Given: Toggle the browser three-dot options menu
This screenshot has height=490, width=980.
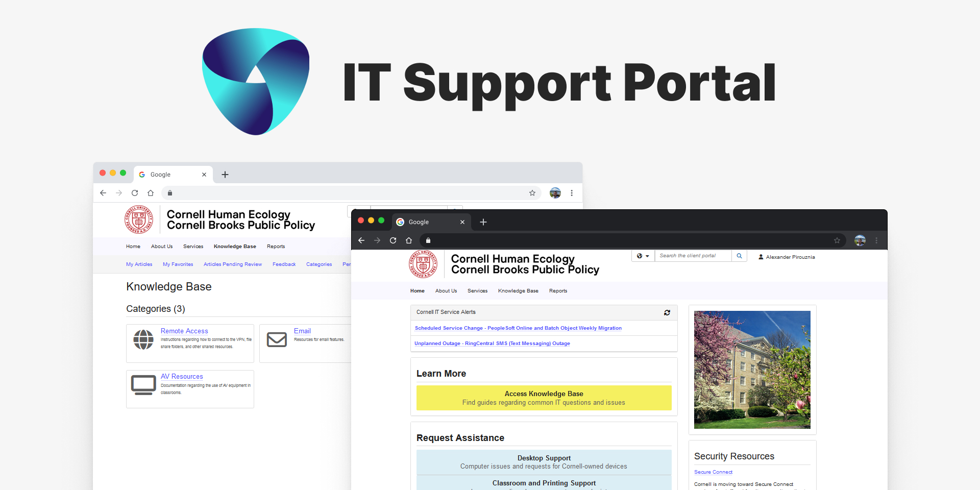Looking at the screenshot, I should pos(877,240).
